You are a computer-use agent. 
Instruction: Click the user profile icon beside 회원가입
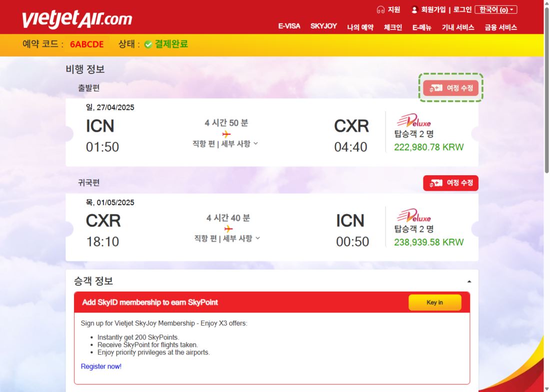pyautogui.click(x=414, y=10)
